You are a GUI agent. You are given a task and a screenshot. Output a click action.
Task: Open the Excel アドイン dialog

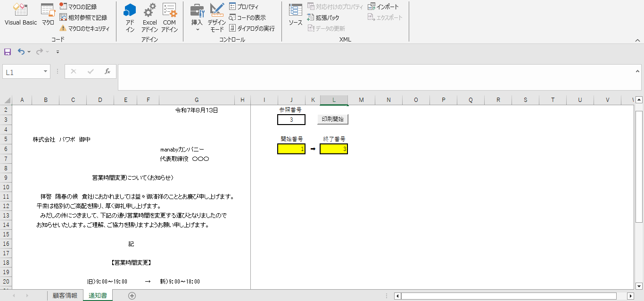149,18
